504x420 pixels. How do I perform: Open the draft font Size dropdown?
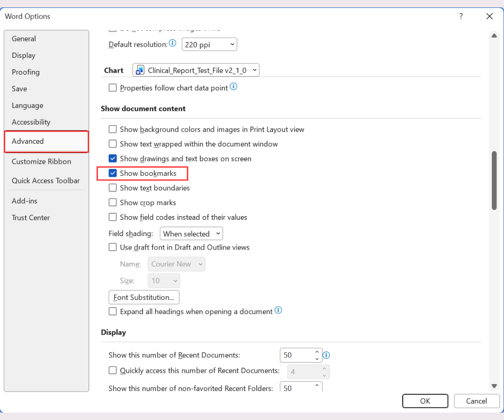tap(164, 281)
